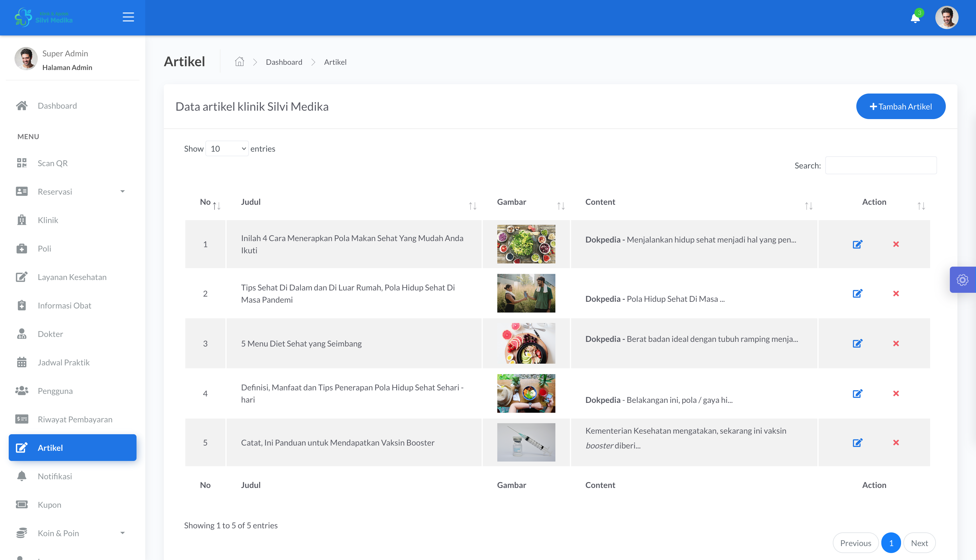Click the Previous pagination button
Image resolution: width=976 pixels, height=560 pixels.
coord(856,543)
